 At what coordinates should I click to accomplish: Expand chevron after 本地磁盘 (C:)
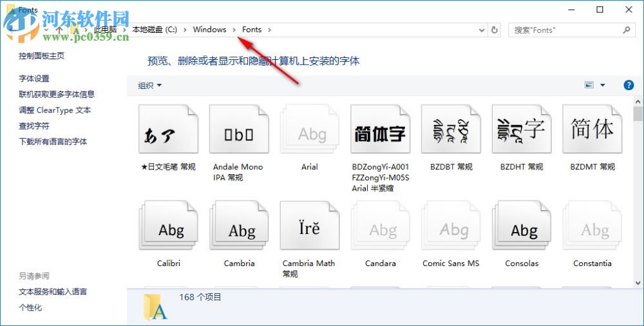185,30
